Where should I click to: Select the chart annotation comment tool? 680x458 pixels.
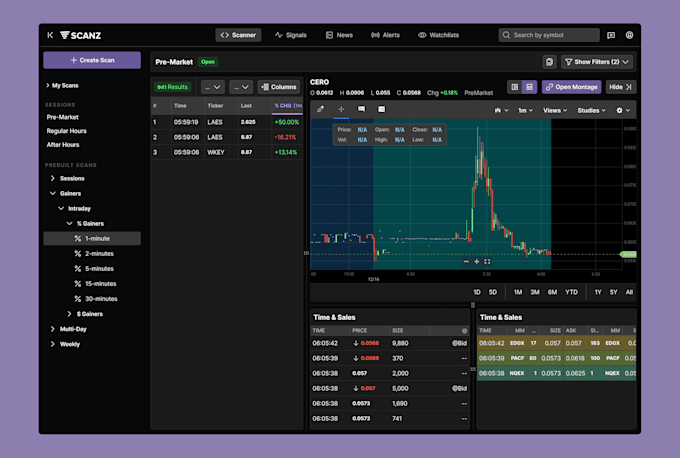point(361,109)
